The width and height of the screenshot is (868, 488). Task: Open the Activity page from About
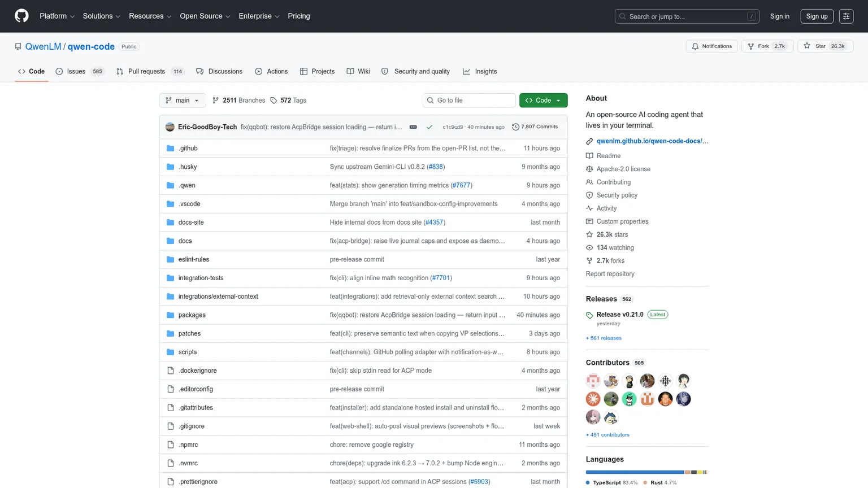(x=606, y=208)
